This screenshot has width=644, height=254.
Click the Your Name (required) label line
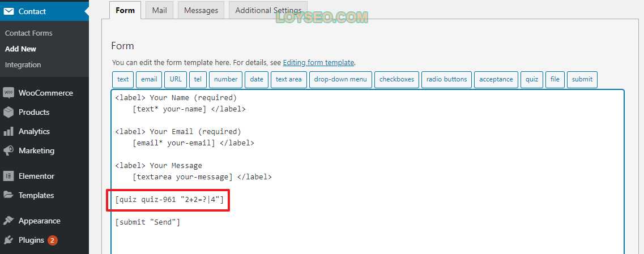coord(176,98)
